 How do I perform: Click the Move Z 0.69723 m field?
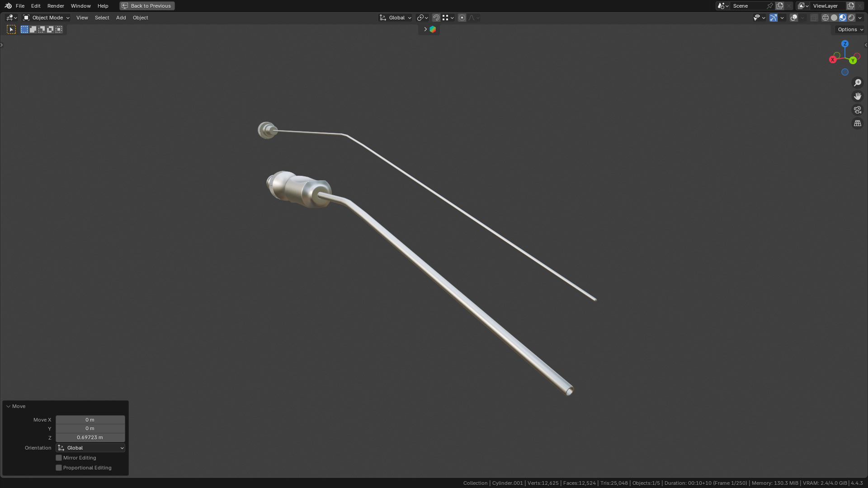tap(90, 437)
